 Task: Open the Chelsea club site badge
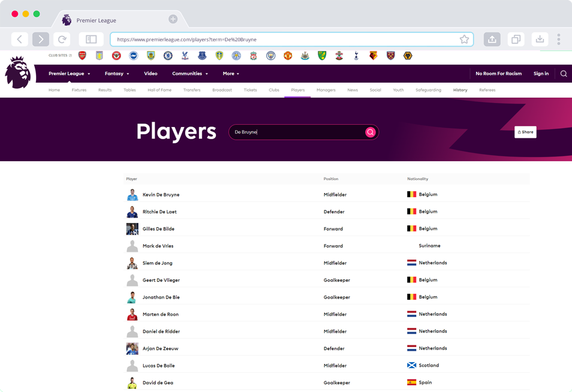click(168, 56)
